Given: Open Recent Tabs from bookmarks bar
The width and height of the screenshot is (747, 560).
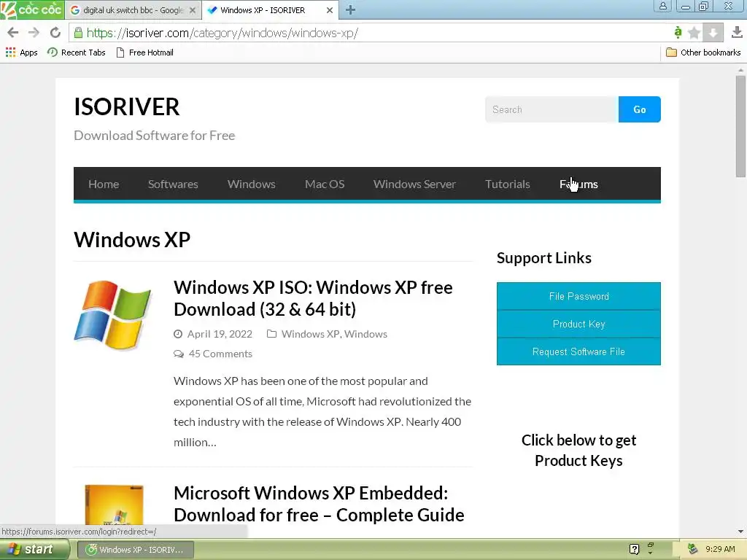Looking at the screenshot, I should click(76, 52).
